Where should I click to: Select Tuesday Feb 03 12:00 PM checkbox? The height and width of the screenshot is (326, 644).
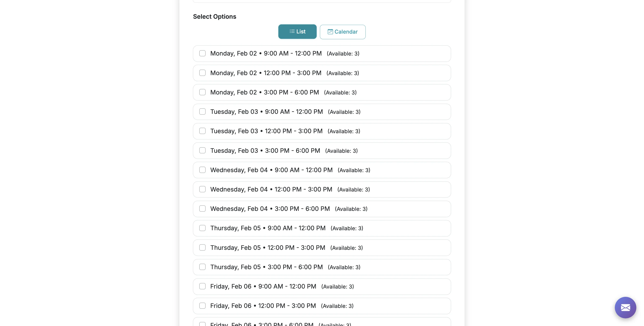pyautogui.click(x=202, y=131)
